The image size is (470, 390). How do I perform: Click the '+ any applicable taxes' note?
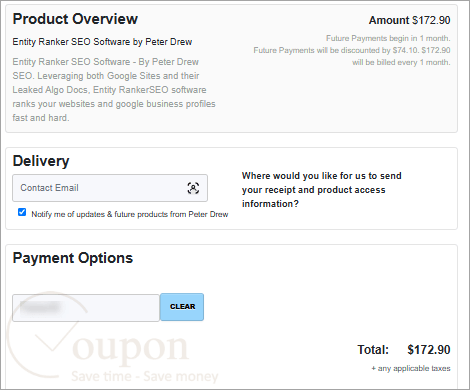click(411, 368)
